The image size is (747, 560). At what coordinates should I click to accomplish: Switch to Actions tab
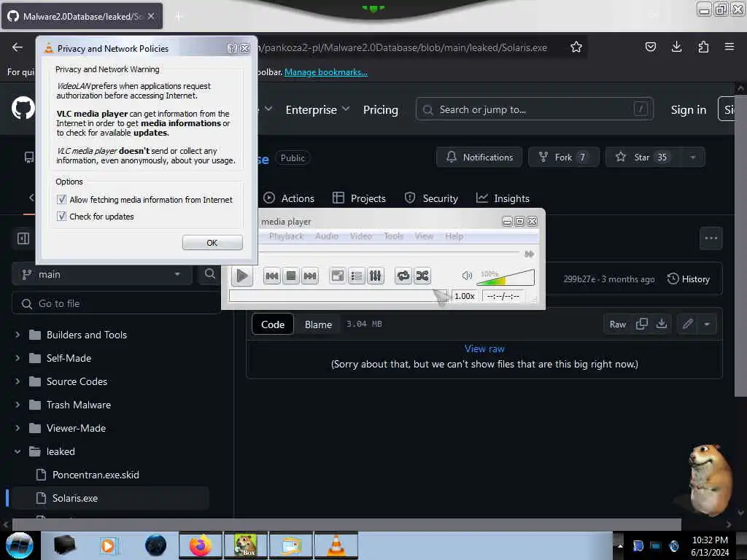click(289, 198)
